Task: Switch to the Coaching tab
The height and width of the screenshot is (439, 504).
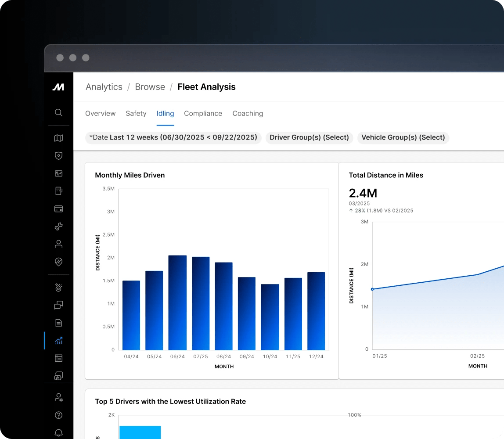Action: point(248,113)
